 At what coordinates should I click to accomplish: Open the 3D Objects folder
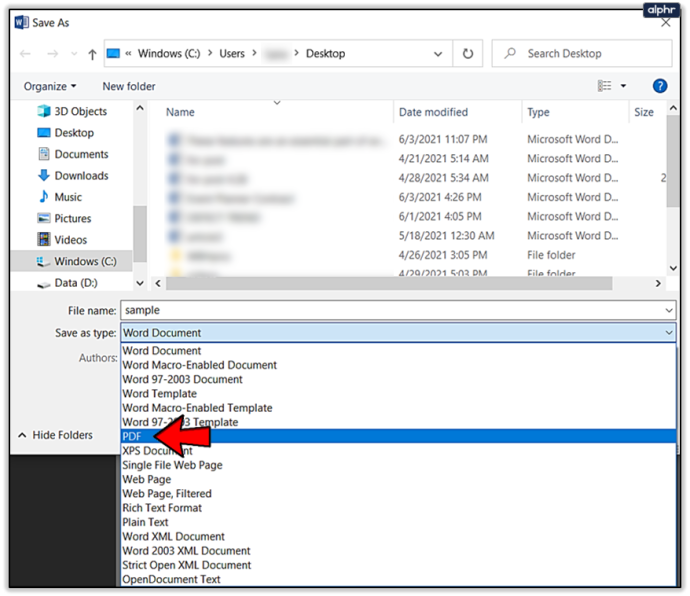coord(72,111)
